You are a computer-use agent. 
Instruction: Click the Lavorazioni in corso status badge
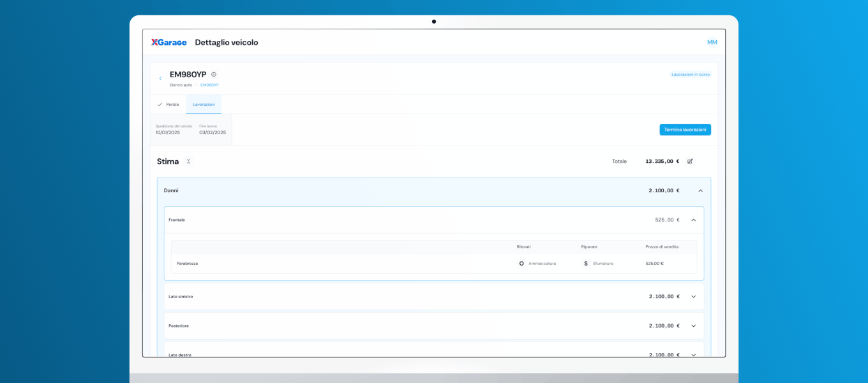[691, 75]
